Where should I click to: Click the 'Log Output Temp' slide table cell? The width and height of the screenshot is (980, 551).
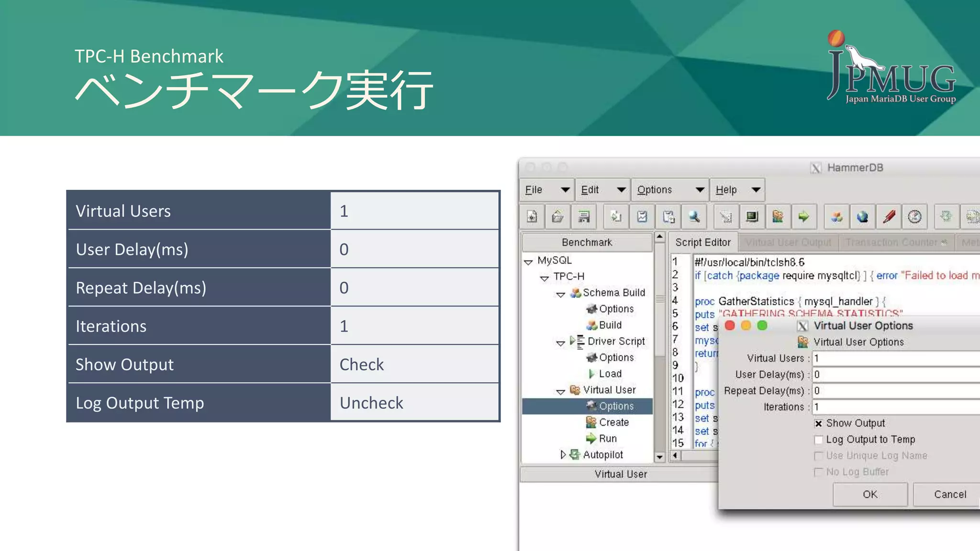199,403
